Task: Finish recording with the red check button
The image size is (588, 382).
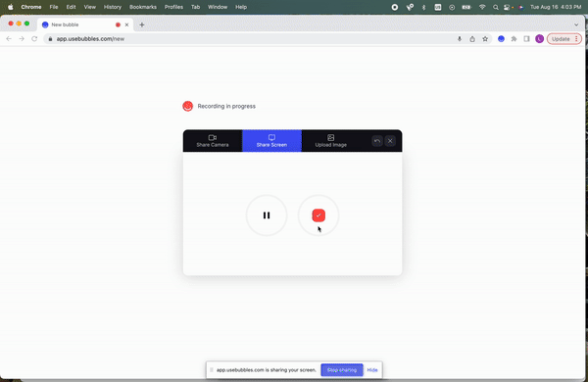Action: click(x=318, y=215)
